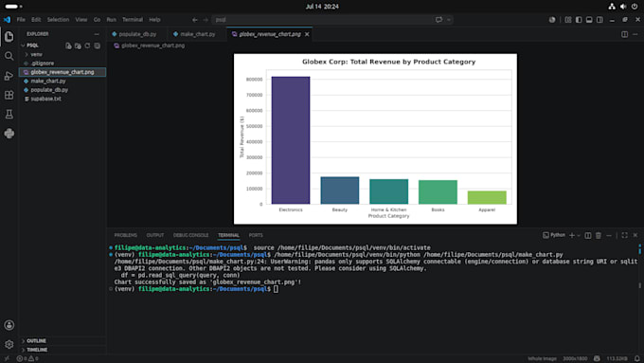Open Explorer views and more actions
Screen dimensions: 644x363
click(x=97, y=34)
